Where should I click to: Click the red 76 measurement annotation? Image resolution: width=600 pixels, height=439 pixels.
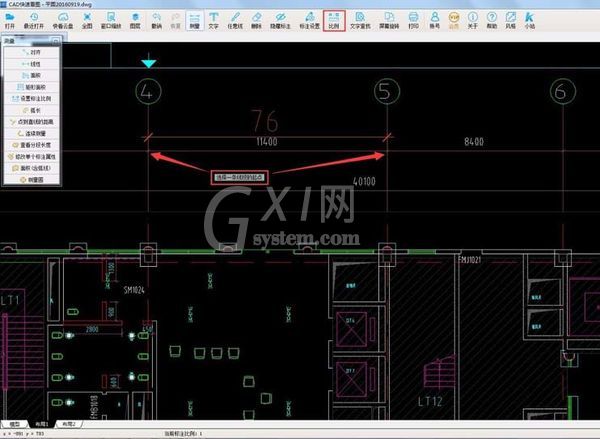coord(264,121)
